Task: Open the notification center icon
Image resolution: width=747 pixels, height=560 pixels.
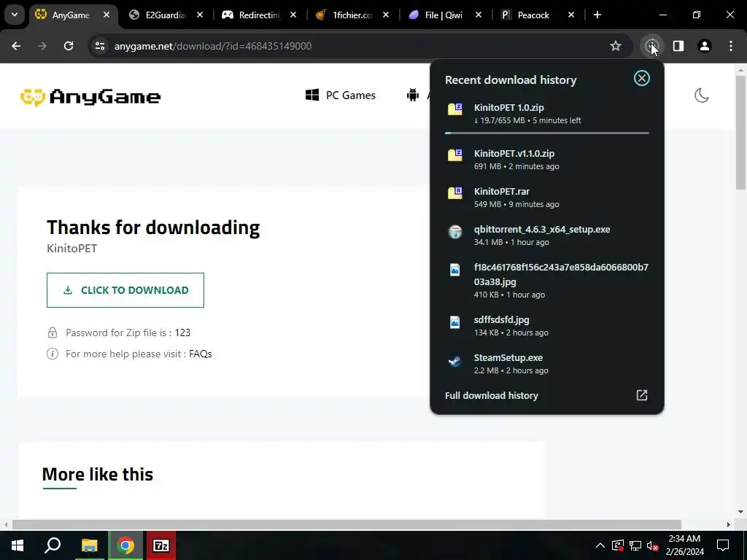Action: (x=723, y=545)
